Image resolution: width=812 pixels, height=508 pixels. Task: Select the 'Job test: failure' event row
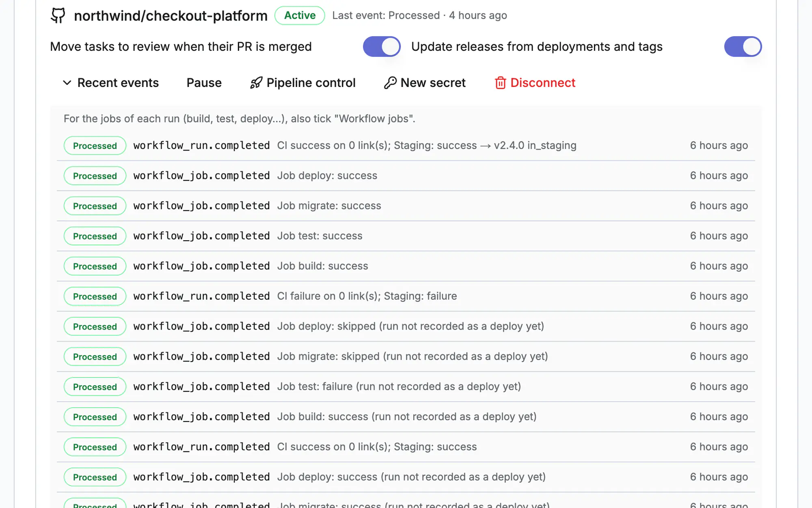point(406,386)
